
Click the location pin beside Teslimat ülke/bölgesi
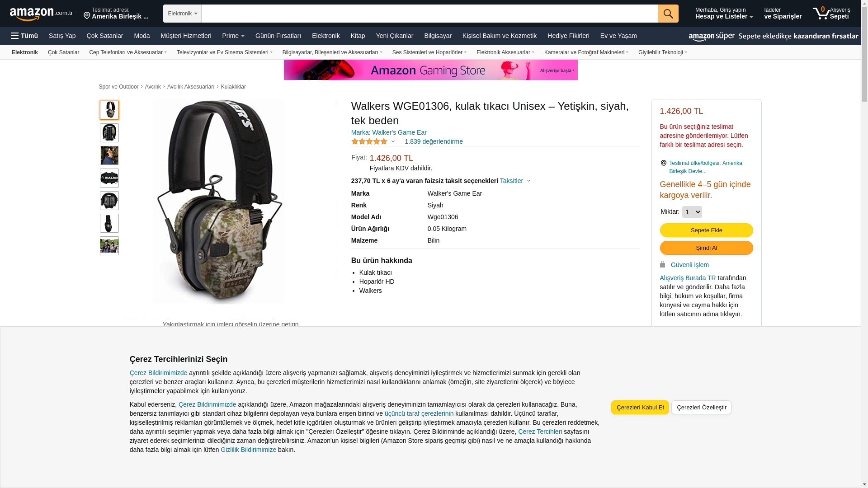[663, 163]
